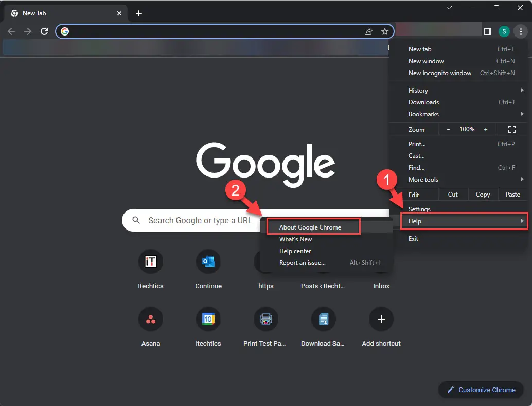Image resolution: width=532 pixels, height=406 pixels.
Task: Open the Print Test Page shortcut
Action: pyautogui.click(x=265, y=320)
